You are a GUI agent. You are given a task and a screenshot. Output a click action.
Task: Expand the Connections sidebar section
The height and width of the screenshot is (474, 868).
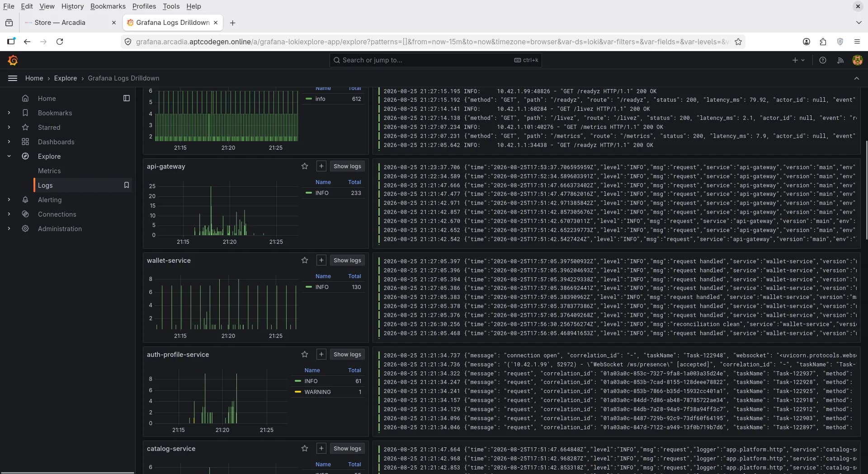pos(9,214)
